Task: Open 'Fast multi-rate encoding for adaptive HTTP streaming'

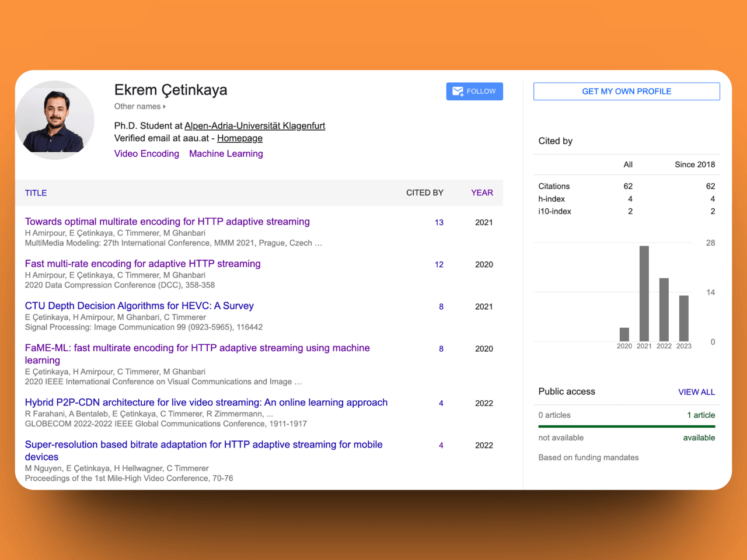Action: click(142, 264)
